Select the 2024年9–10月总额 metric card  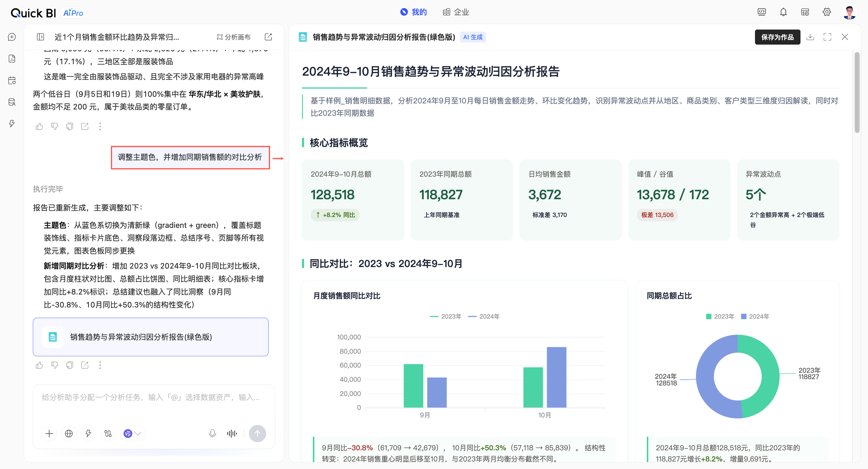pos(353,200)
